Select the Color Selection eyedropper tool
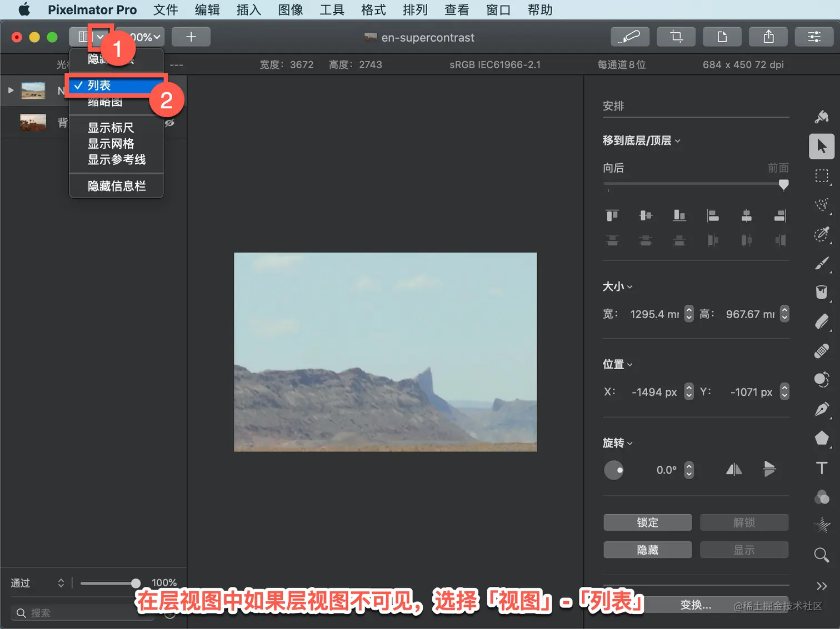Screen dimensions: 840x629 pos(822,234)
